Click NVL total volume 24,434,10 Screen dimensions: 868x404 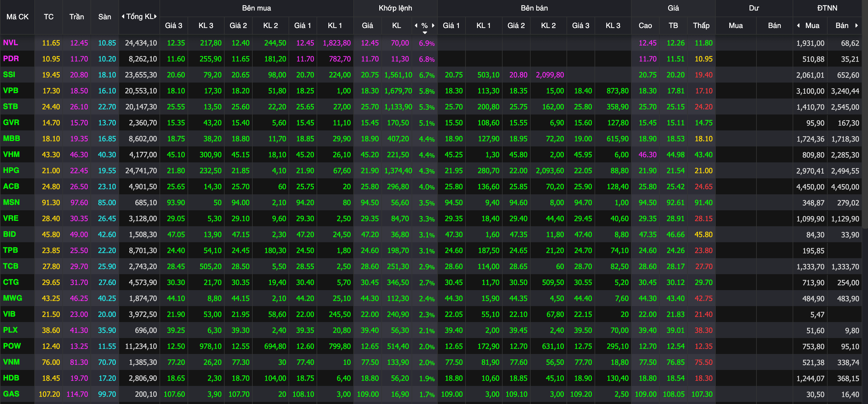click(x=141, y=43)
